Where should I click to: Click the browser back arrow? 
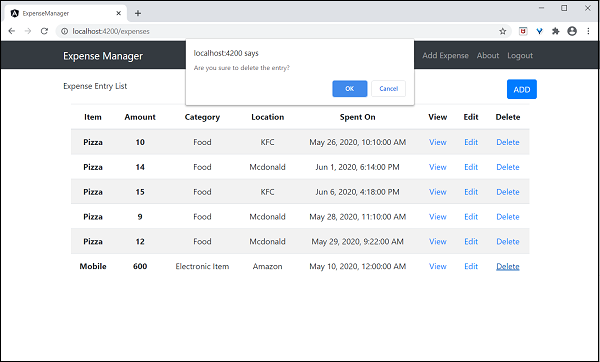tap(11, 31)
